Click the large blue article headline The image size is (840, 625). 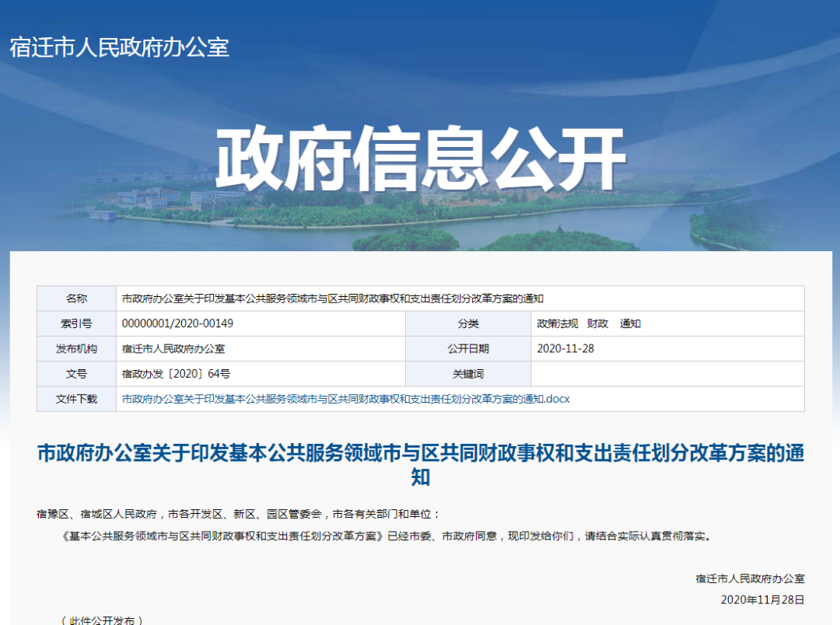421,464
